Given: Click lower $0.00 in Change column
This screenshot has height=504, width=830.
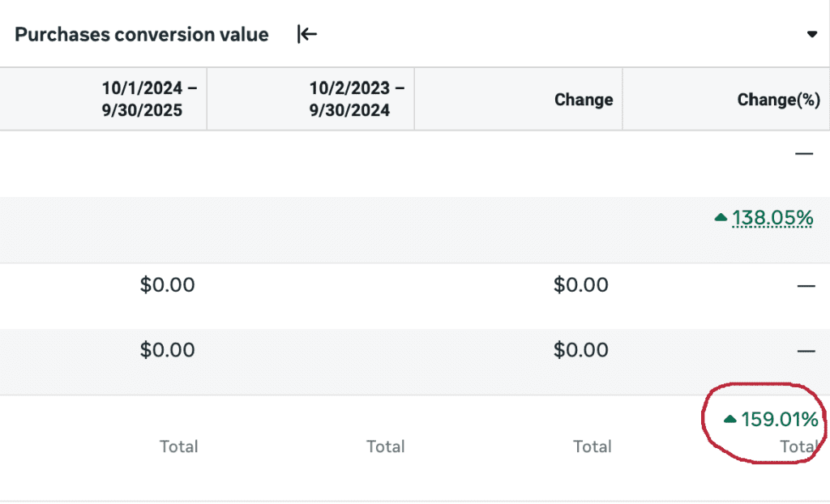Looking at the screenshot, I should 580,350.
